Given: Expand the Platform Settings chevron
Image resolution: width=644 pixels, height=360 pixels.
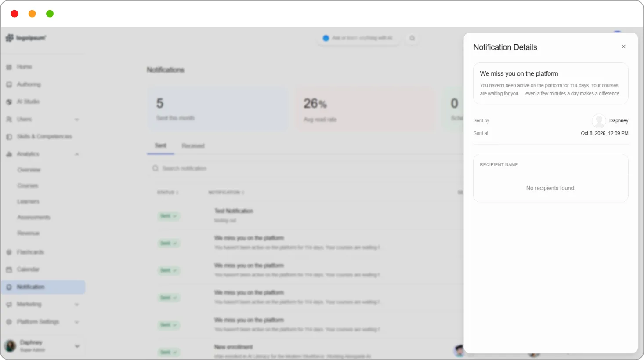Looking at the screenshot, I should pos(77,322).
